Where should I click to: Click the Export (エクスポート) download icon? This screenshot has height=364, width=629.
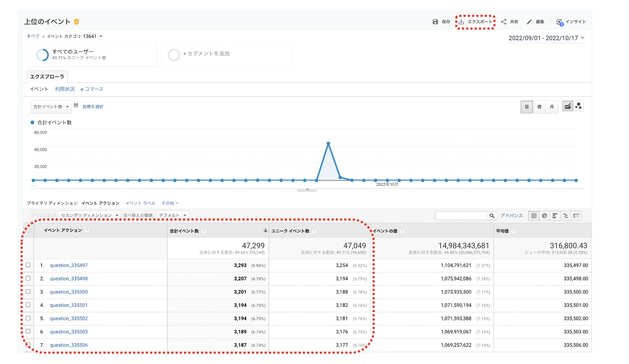(461, 22)
